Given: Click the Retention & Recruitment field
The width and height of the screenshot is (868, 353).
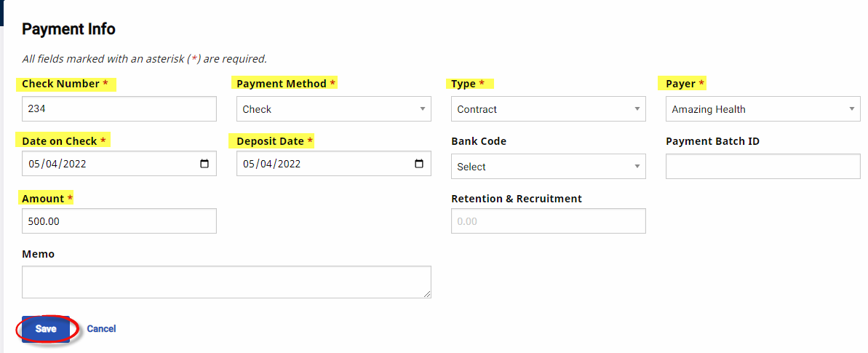Looking at the screenshot, I should coord(549,221).
